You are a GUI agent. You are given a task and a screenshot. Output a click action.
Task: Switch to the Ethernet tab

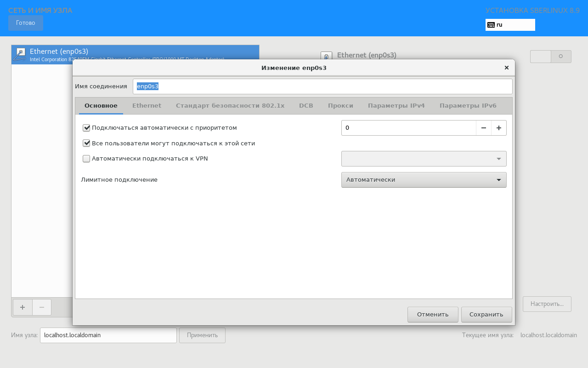coord(147,106)
